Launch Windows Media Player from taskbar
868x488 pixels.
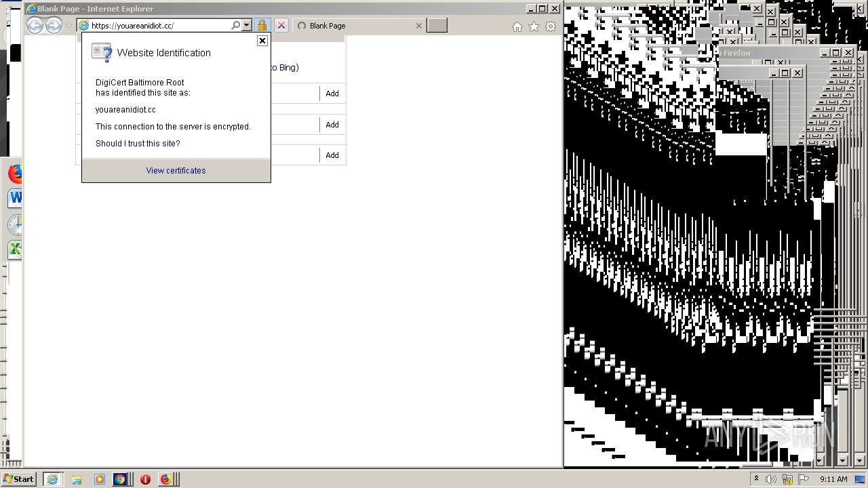pos(100,479)
